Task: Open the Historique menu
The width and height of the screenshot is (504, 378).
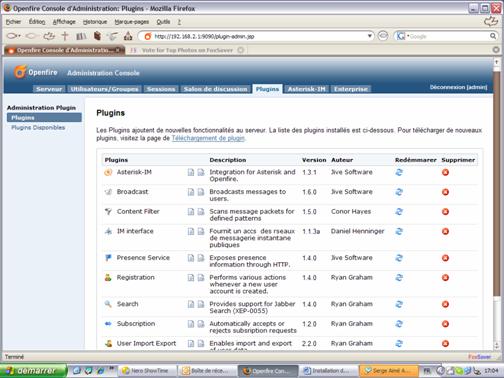Action: click(95, 22)
